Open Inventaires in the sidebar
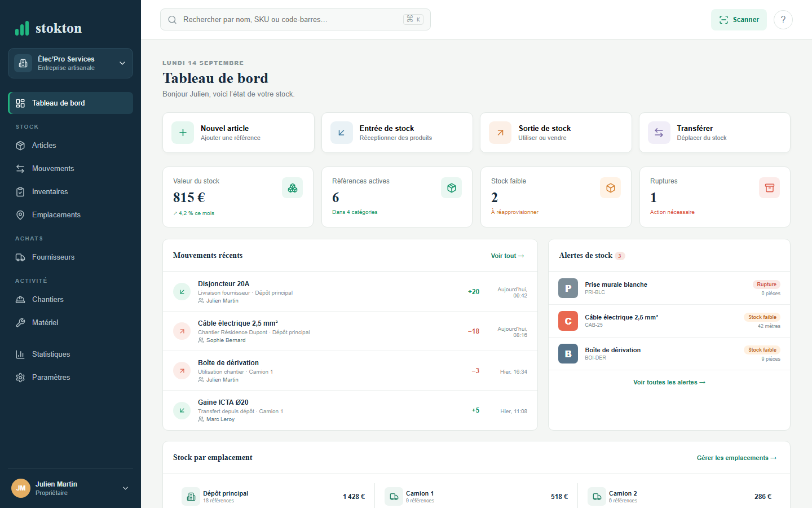The height and width of the screenshot is (508, 812). coord(70,192)
